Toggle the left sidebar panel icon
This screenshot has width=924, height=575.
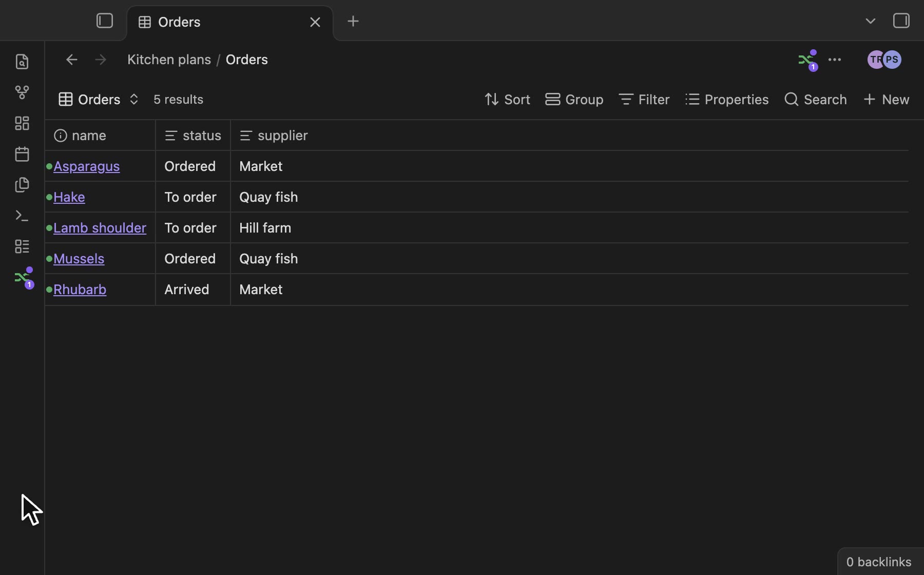(105, 21)
